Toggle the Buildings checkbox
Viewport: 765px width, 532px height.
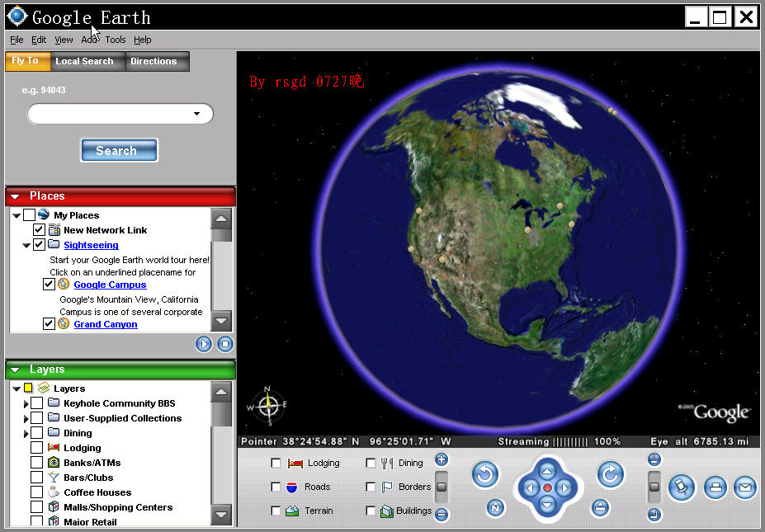click(x=371, y=511)
